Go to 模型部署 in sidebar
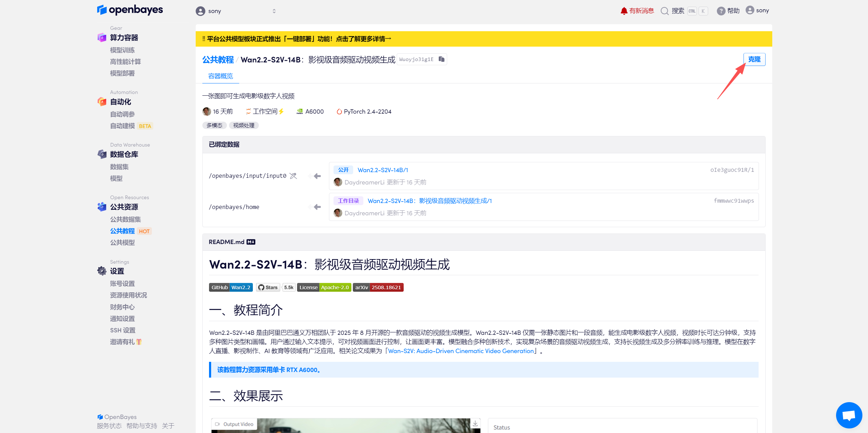868x433 pixels. [122, 73]
